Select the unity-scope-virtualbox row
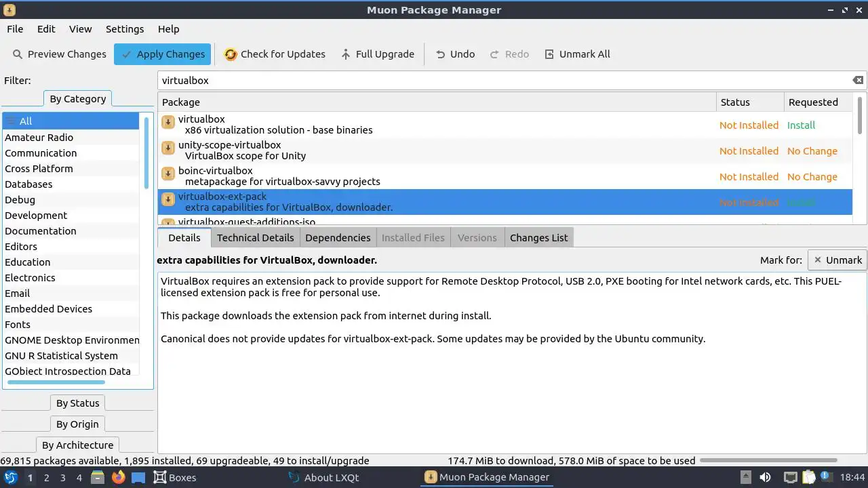 tap(505, 150)
